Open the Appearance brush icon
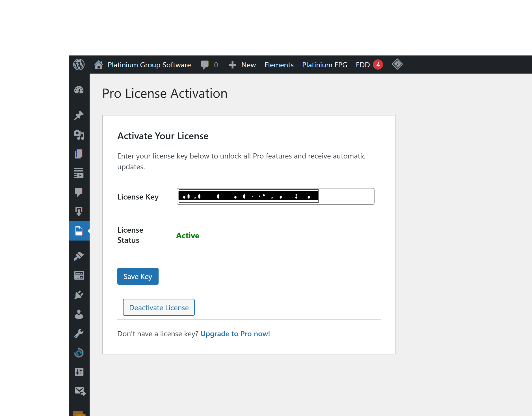This screenshot has width=532, height=416. pos(79,256)
